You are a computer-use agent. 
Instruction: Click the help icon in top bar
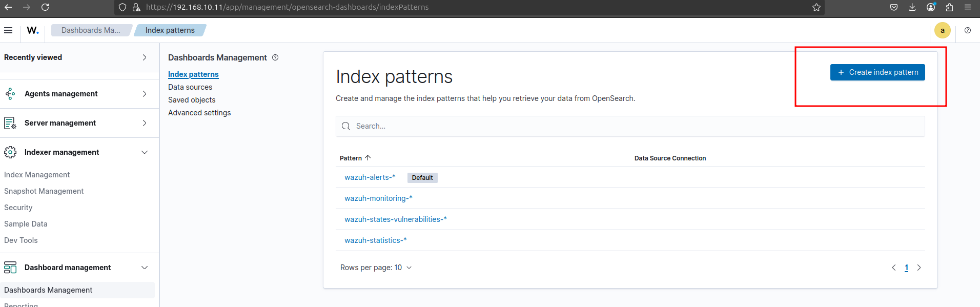967,30
